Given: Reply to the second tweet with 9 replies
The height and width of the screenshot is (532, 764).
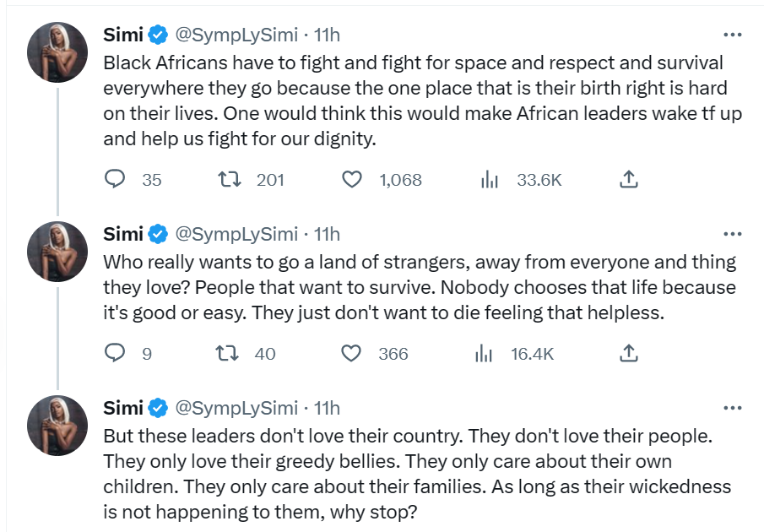Looking at the screenshot, I should 116,354.
